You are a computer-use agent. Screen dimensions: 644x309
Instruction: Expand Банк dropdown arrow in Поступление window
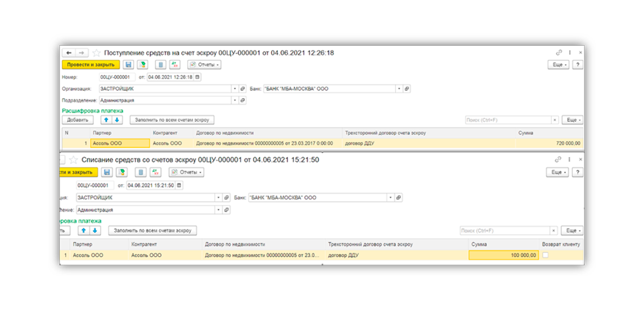pyautogui.click(x=399, y=89)
